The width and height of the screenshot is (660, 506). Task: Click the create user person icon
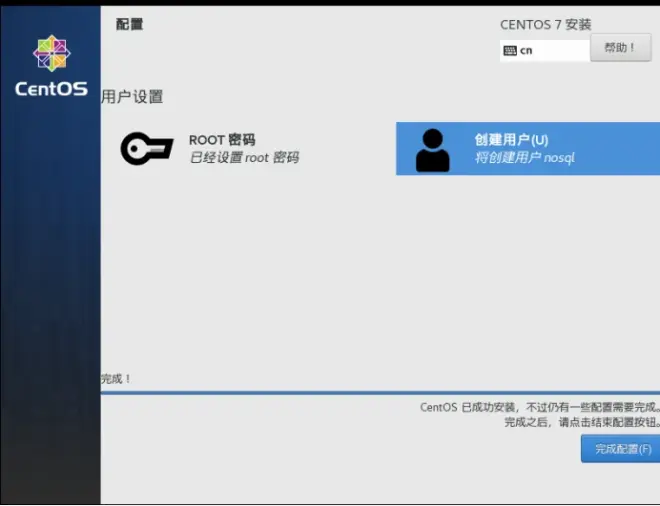pyautogui.click(x=432, y=150)
